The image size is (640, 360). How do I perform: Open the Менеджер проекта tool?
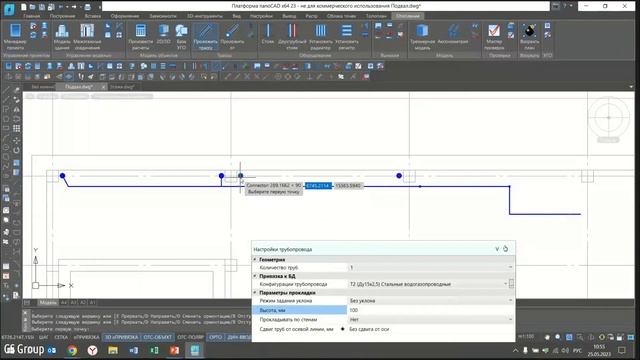16,36
